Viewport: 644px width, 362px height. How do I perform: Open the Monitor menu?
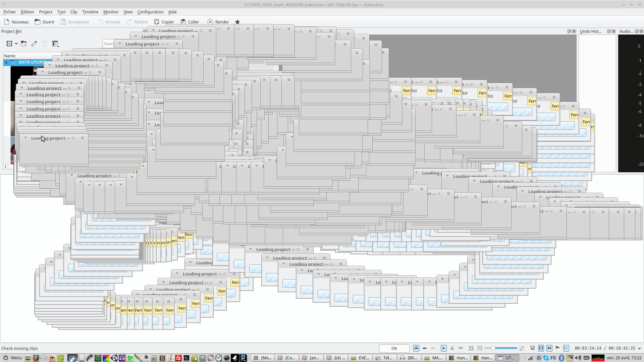pos(111,12)
